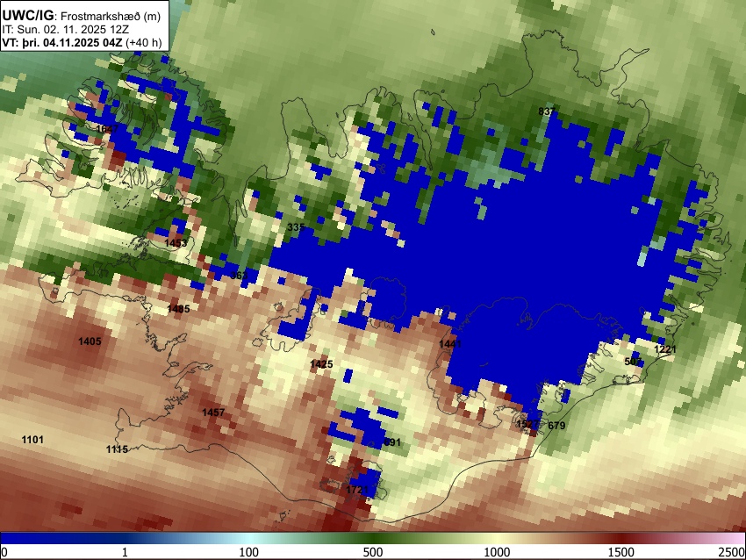Click the legend tick label 1500
This screenshot has width=746, height=560.
[621, 552]
